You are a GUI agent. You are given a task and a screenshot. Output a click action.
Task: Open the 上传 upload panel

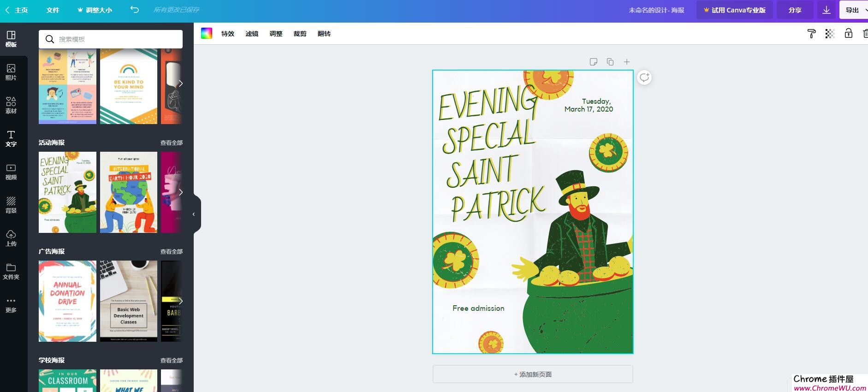(x=11, y=238)
